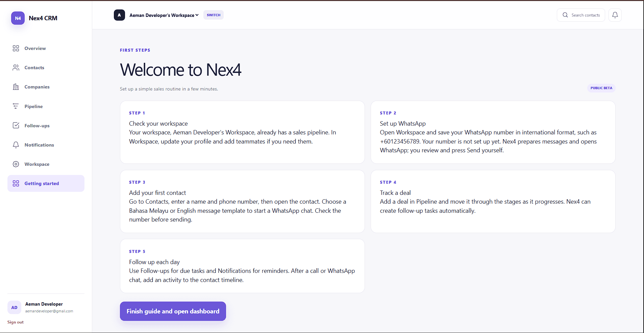The image size is (644, 333).
Task: Open Companies from the sidebar
Action: 46,87
